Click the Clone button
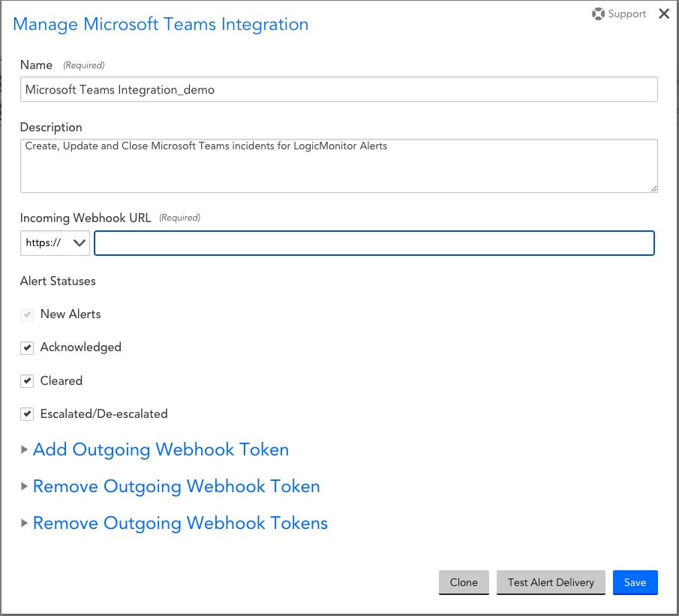Image resolution: width=679 pixels, height=616 pixels. click(464, 583)
